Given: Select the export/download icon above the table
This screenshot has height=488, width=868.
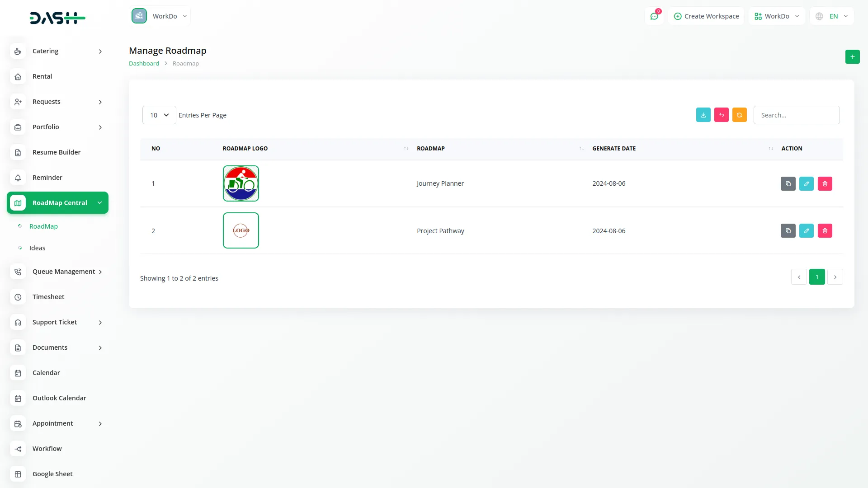Looking at the screenshot, I should [703, 115].
